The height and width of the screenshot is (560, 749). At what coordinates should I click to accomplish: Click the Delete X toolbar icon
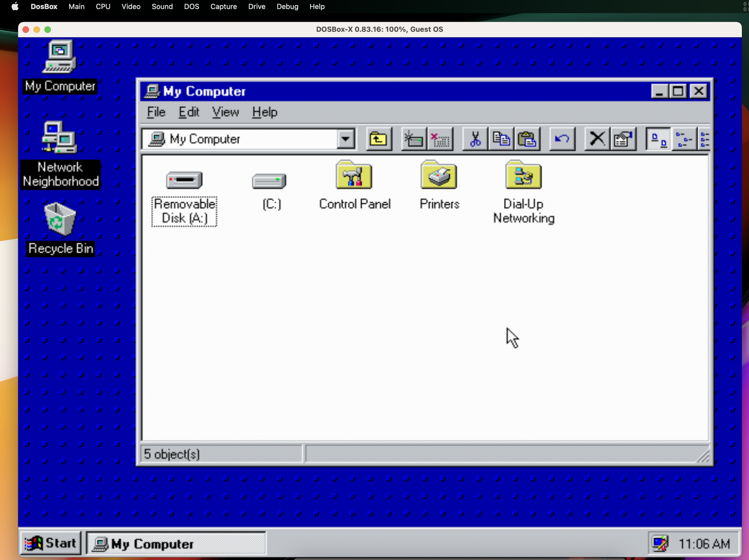[597, 139]
